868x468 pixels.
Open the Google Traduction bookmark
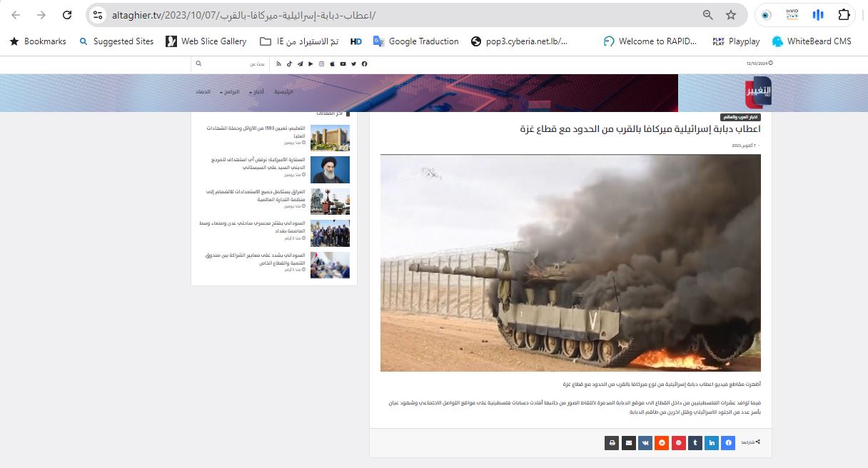[x=415, y=41]
